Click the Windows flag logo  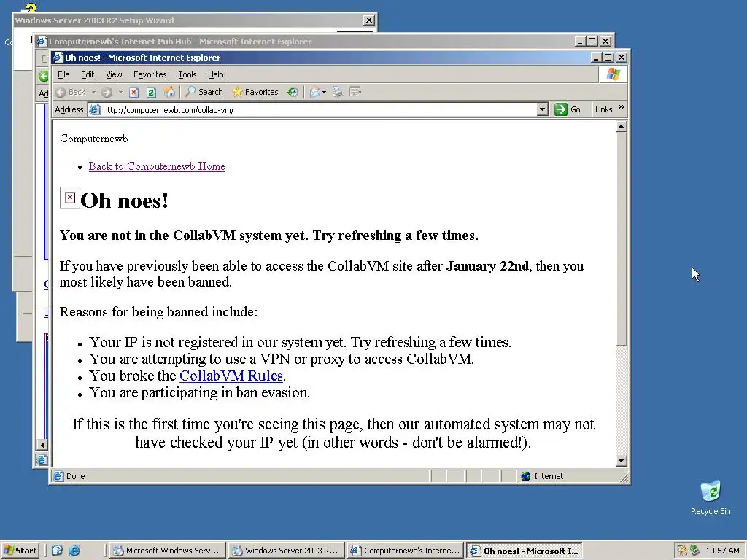tap(613, 74)
